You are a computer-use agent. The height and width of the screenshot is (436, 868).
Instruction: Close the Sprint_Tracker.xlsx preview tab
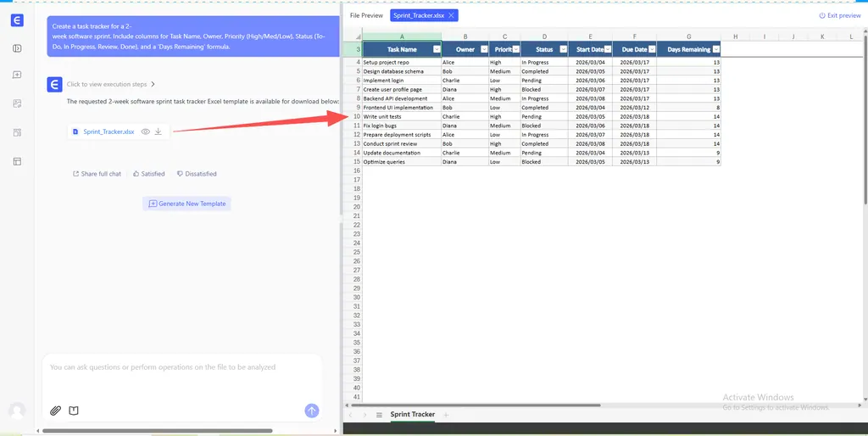[x=452, y=15]
